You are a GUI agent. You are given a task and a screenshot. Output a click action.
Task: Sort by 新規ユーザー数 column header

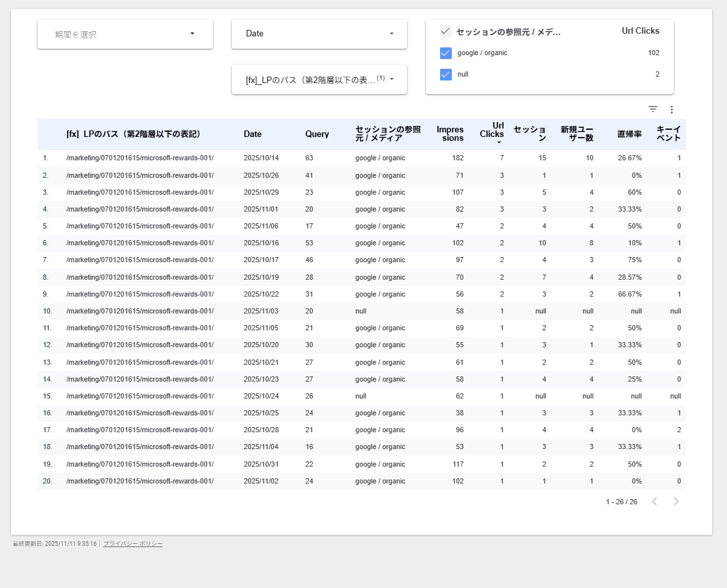click(577, 134)
